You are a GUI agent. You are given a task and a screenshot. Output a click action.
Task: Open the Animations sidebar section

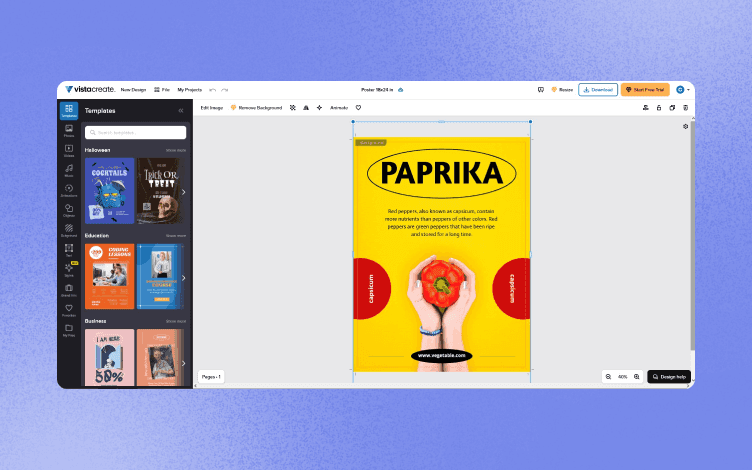click(x=69, y=191)
